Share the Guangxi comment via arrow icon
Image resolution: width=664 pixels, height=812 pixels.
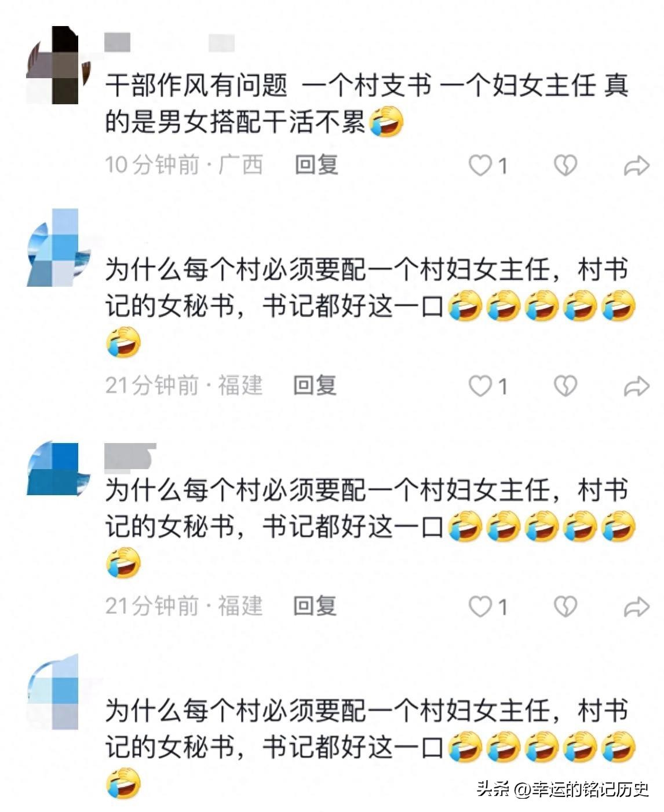pyautogui.click(x=636, y=166)
